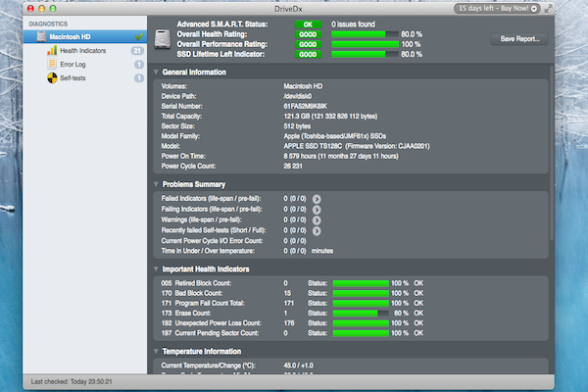Click the Health Indicators count badge 21
588x392 pixels.
tap(137, 51)
